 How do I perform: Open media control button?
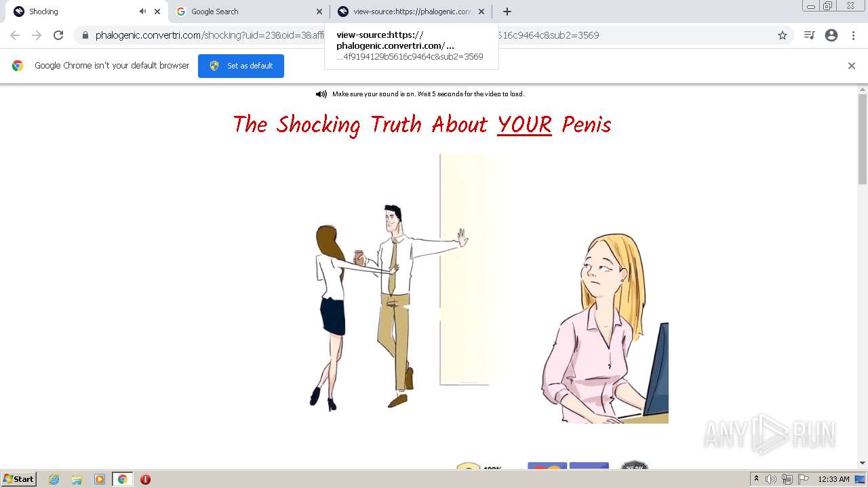pos(809,35)
